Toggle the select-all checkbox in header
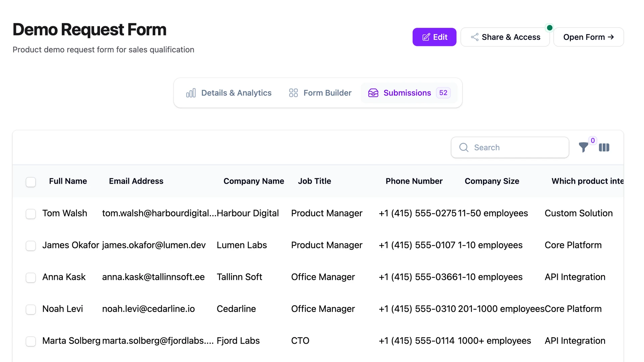This screenshot has height=362, width=644. click(31, 182)
